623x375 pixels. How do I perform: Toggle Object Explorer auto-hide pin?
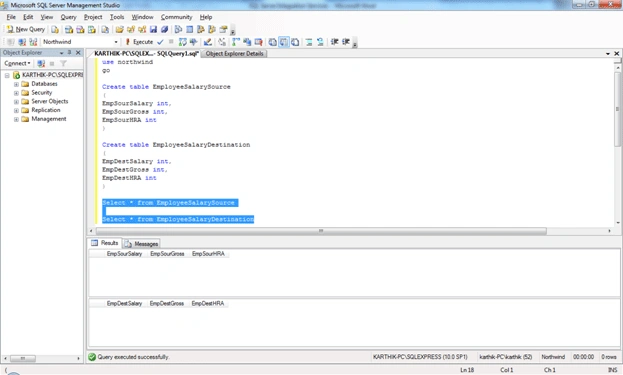(x=70, y=53)
